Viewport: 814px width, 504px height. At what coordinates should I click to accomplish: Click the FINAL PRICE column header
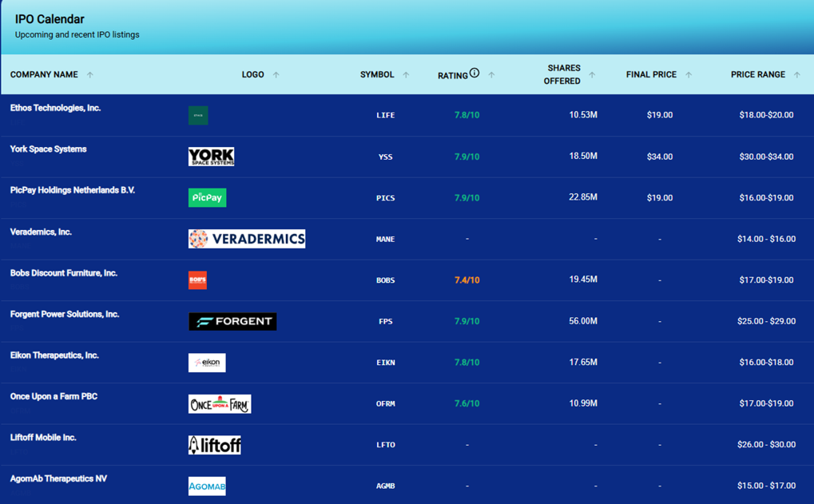tap(652, 75)
